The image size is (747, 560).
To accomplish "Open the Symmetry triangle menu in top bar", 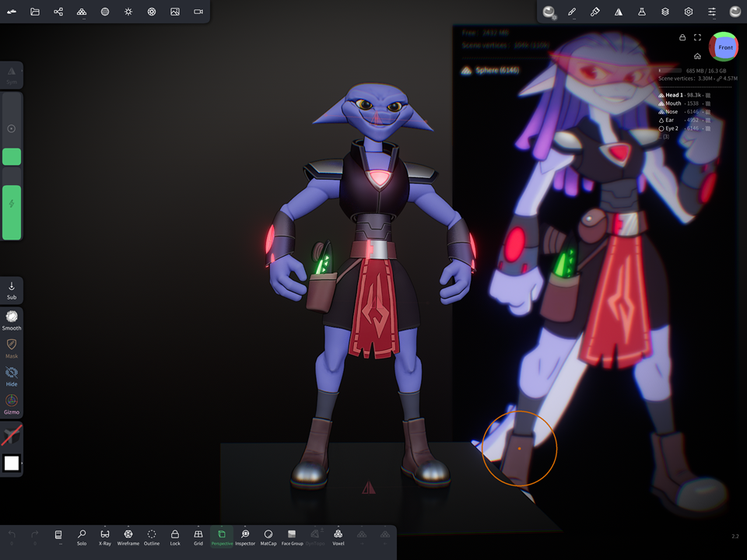I will [x=619, y=12].
